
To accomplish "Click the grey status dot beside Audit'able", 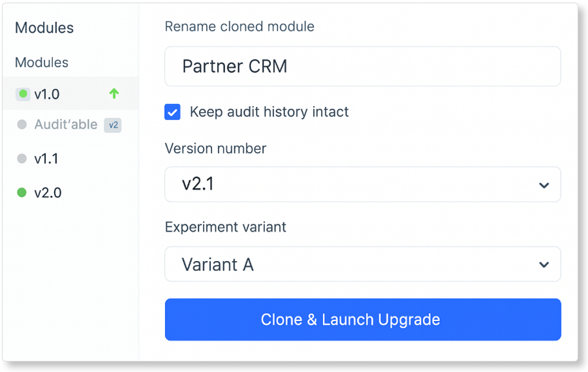I will coord(22,125).
